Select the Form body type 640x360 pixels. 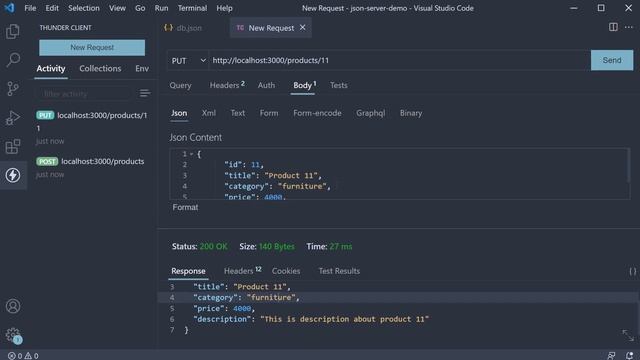(269, 113)
